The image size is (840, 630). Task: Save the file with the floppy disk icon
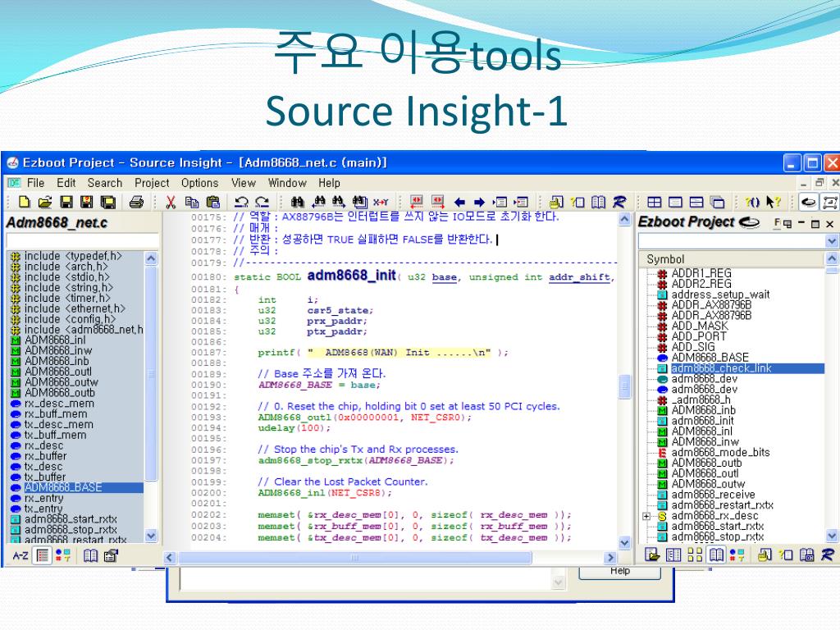coord(66,202)
